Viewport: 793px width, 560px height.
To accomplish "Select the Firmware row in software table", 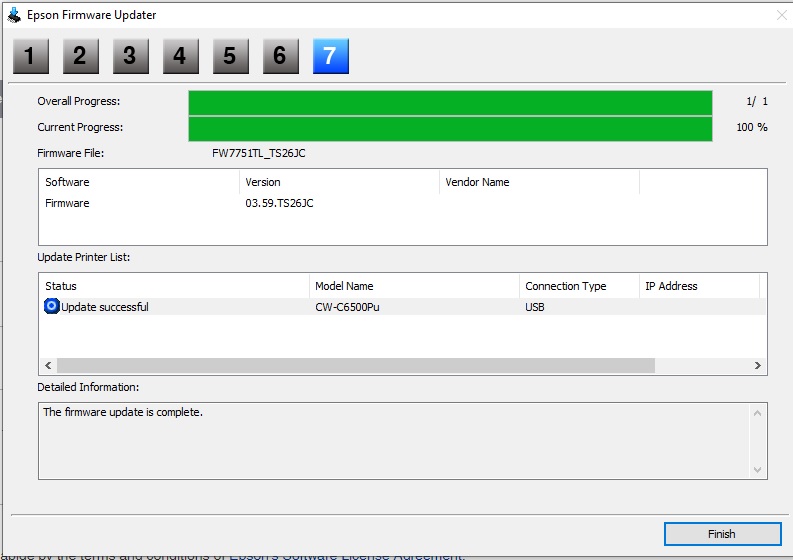I will [403, 203].
